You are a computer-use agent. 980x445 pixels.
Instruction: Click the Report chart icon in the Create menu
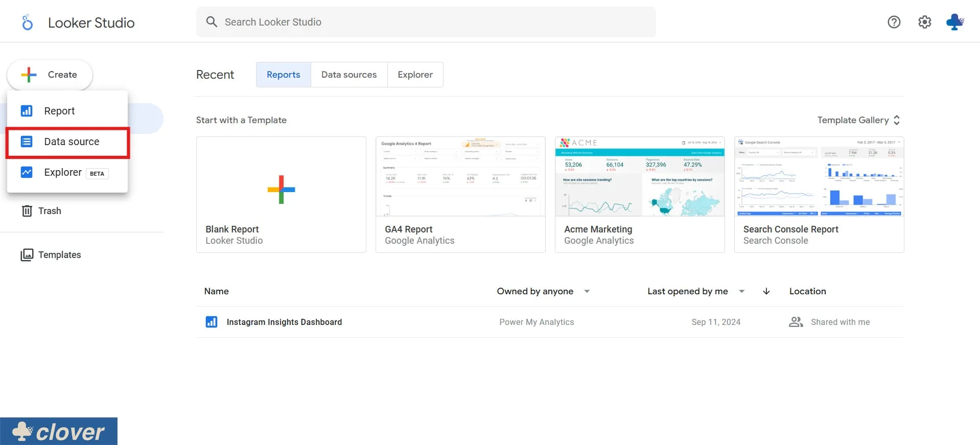click(27, 111)
